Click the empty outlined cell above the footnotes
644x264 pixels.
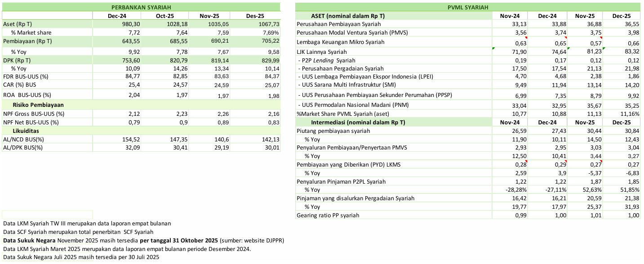pyautogui.click(x=47, y=214)
